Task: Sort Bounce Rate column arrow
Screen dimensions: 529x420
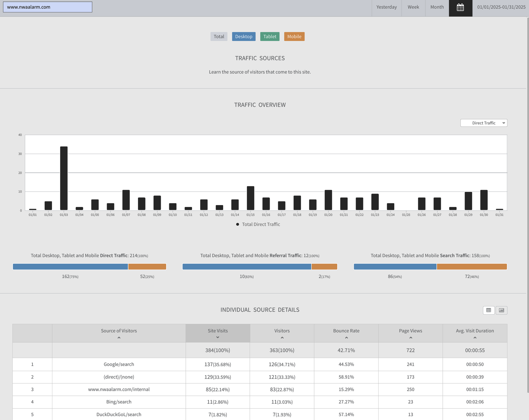Action: (x=346, y=338)
